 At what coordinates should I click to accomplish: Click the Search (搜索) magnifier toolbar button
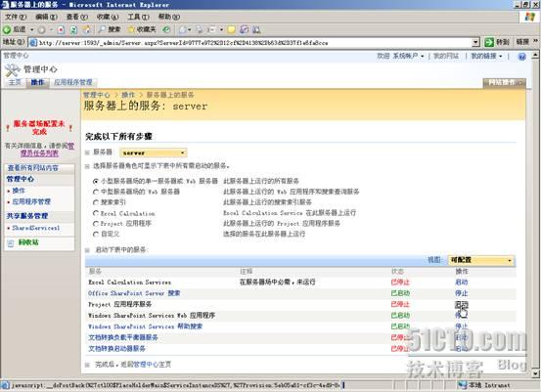coord(109,29)
